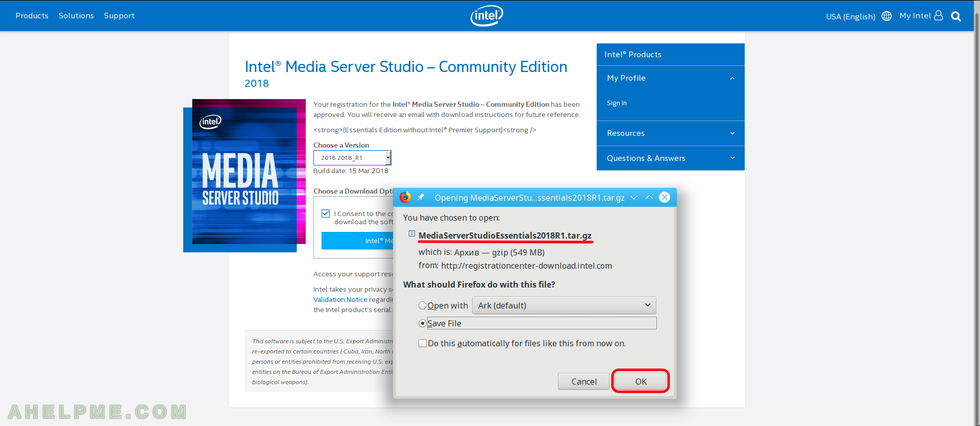Click the archive file icon beside the filename

(x=411, y=234)
